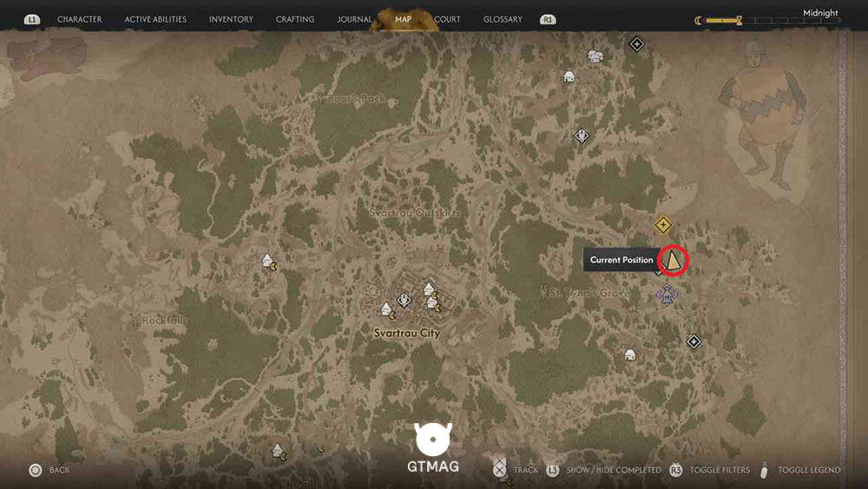Toggle Show / Hide Completed
Image resolution: width=868 pixels, height=489 pixels.
[614, 470]
